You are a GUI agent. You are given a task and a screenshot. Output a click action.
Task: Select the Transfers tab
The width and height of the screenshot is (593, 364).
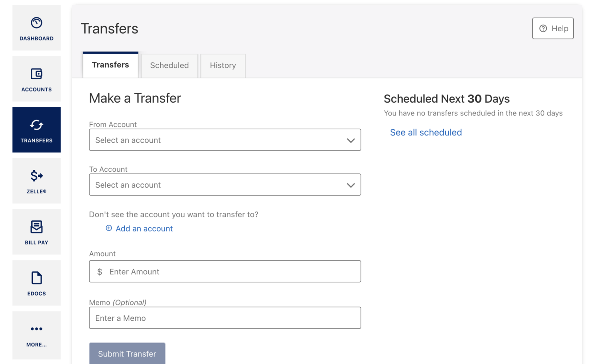click(110, 65)
